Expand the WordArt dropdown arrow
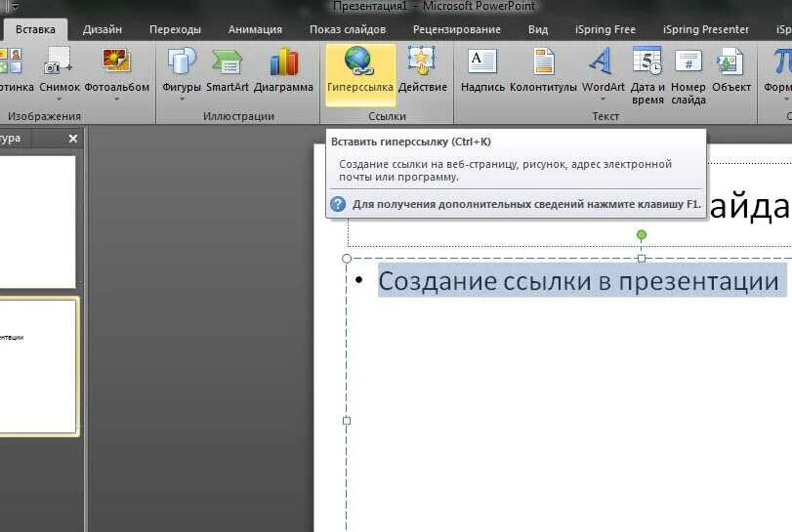 (604, 99)
